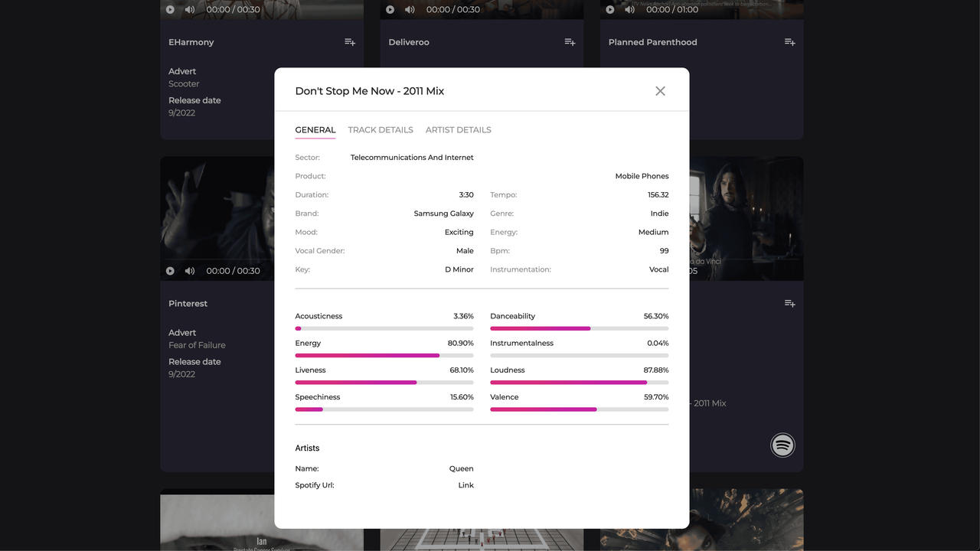Open the Pinterest card title
The width and height of the screenshot is (980, 551).
click(188, 304)
